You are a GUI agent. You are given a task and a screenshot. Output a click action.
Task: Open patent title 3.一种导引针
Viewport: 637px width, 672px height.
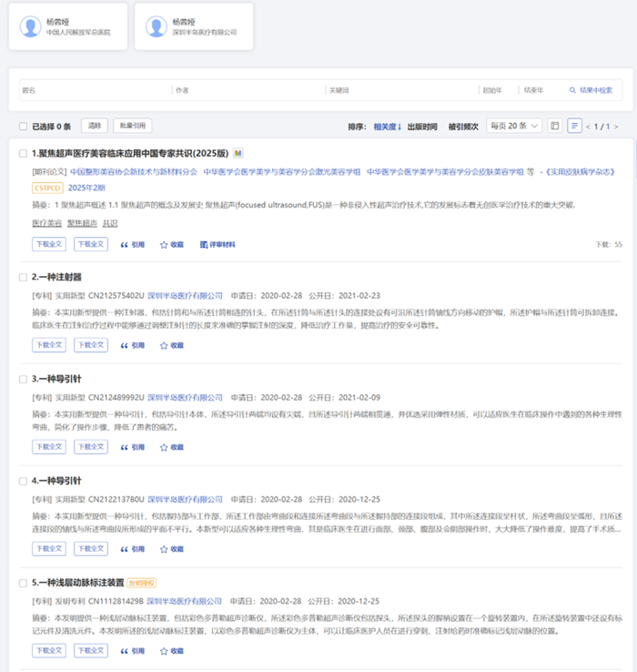56,380
